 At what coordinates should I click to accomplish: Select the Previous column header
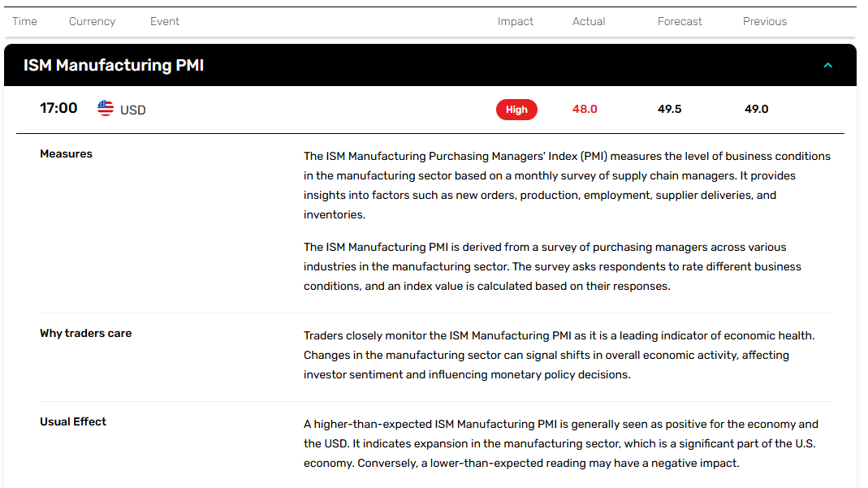[765, 22]
